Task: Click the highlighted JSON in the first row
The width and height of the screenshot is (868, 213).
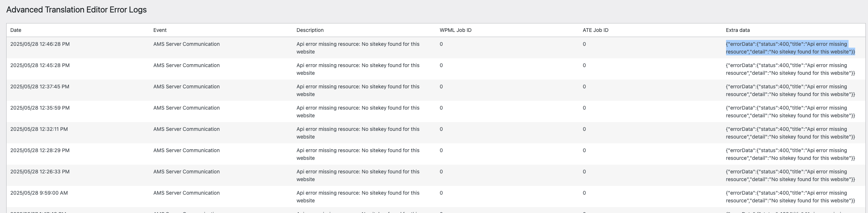Action: point(790,48)
